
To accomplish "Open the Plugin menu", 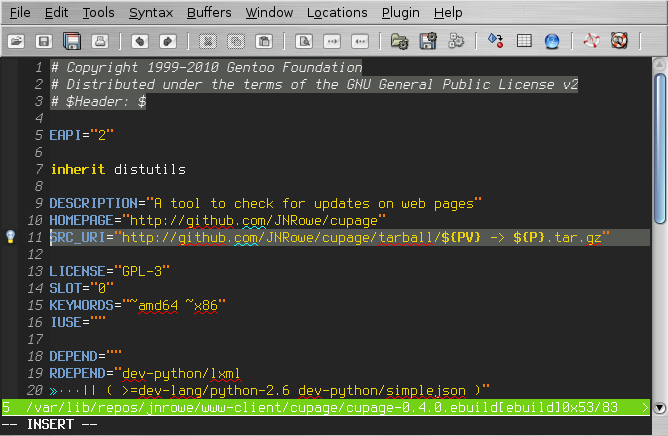I will pos(400,13).
